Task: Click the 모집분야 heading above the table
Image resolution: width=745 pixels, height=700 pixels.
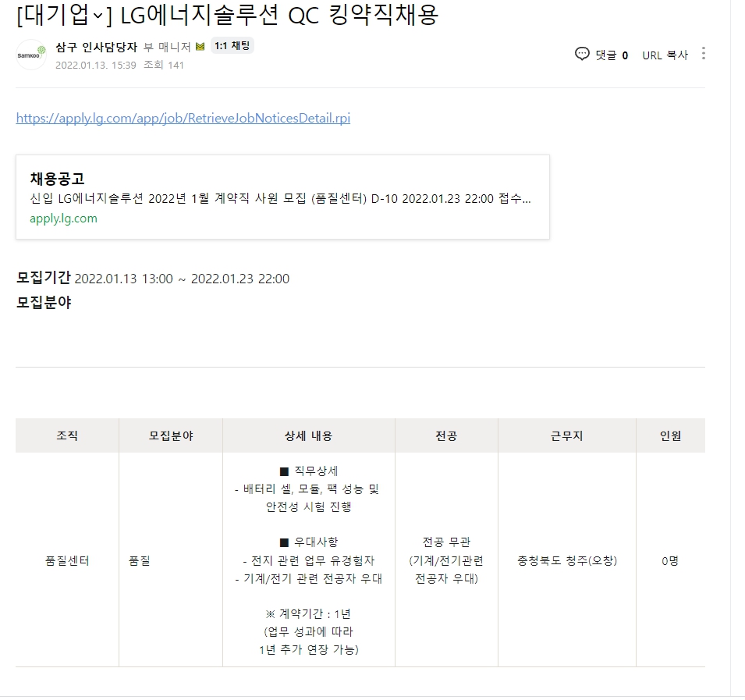Action: [x=44, y=302]
